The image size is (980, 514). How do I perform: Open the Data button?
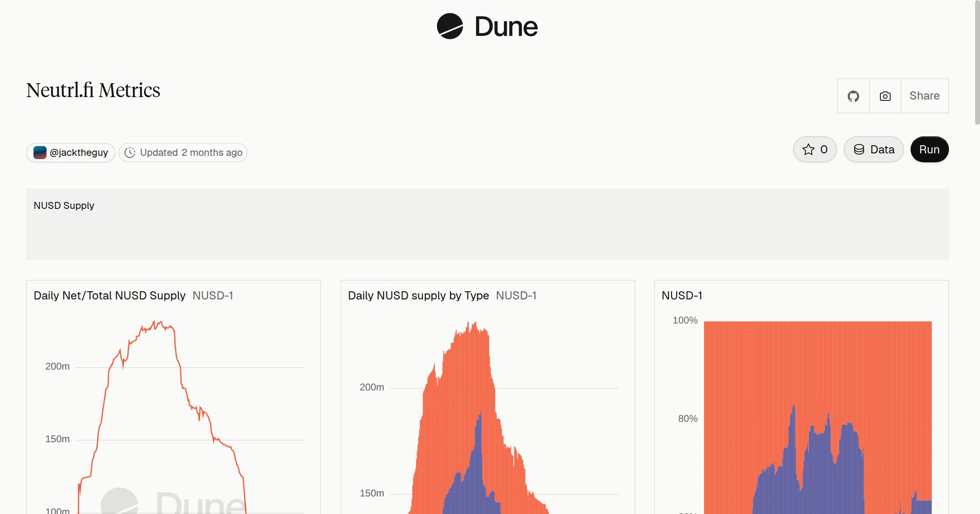(873, 149)
